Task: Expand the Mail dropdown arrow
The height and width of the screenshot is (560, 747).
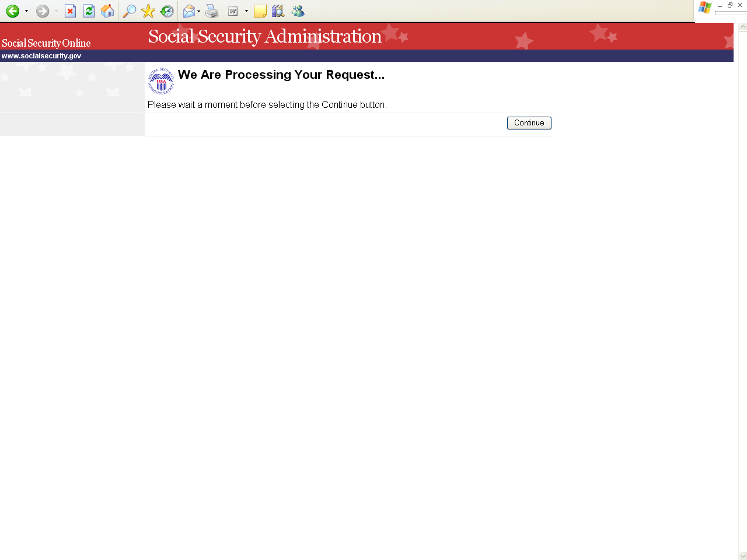Action: pyautogui.click(x=199, y=11)
